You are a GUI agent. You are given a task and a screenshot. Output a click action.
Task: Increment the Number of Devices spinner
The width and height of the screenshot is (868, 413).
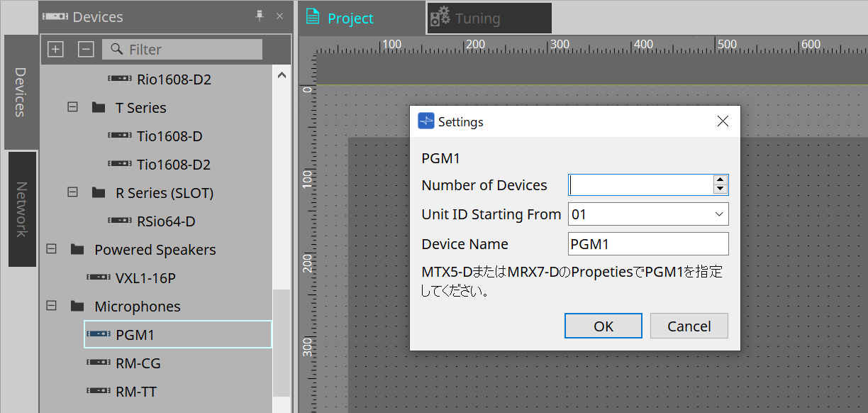pyautogui.click(x=720, y=180)
